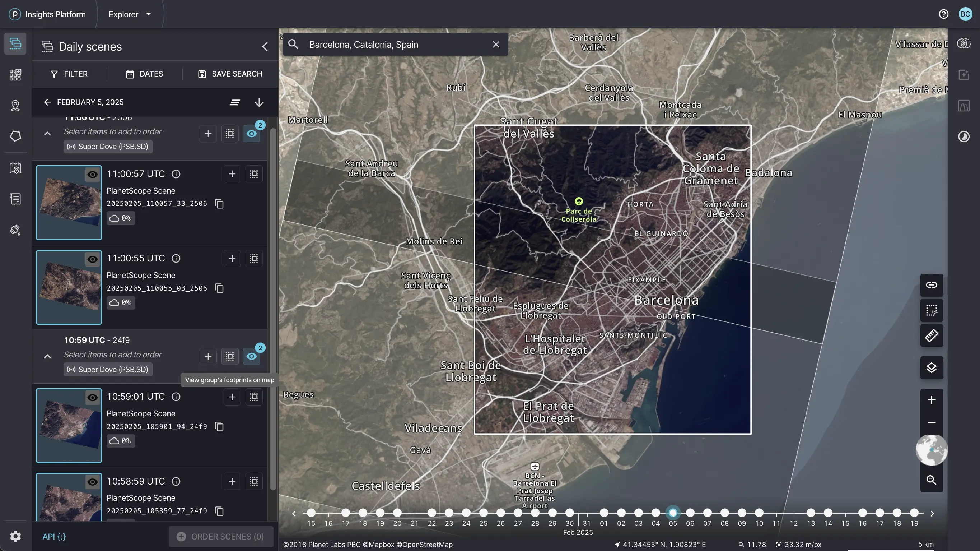Open the BC user account avatar

point(966,14)
